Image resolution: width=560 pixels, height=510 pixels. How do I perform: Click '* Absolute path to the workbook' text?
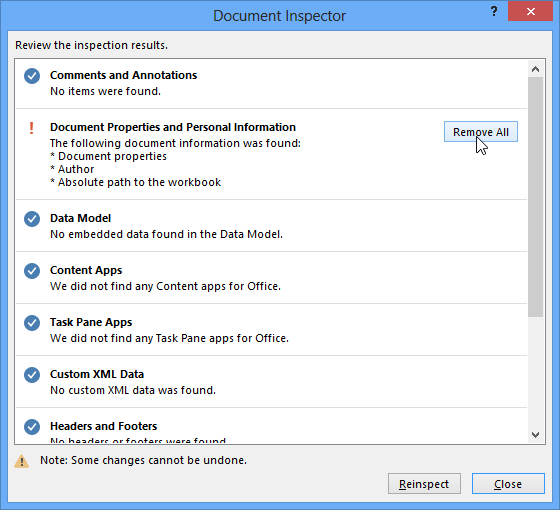pos(136,182)
